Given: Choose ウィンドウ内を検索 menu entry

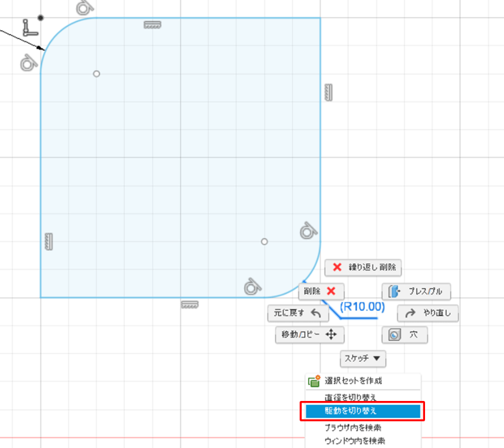Looking at the screenshot, I should click(363, 441).
